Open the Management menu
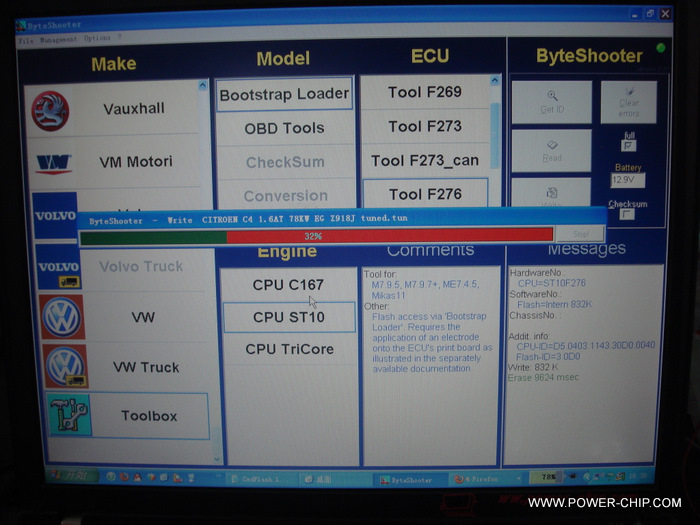 click(x=58, y=40)
